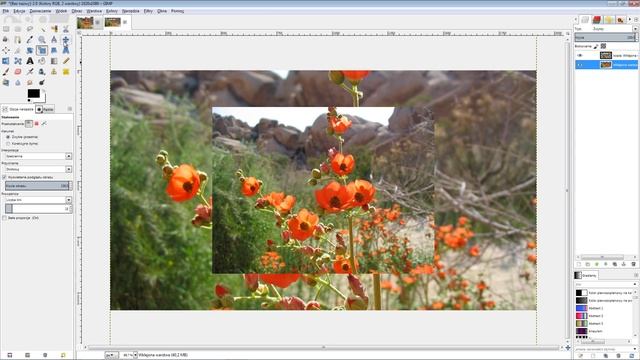Screen dimensions: 640x360
Task: Select the Paths tool
Action: pyautogui.click(x=18, y=40)
